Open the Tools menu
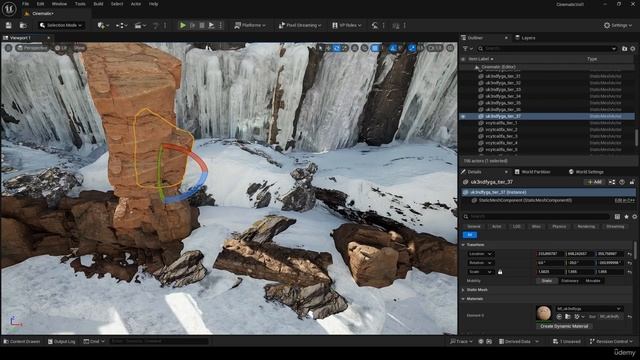 (80, 4)
